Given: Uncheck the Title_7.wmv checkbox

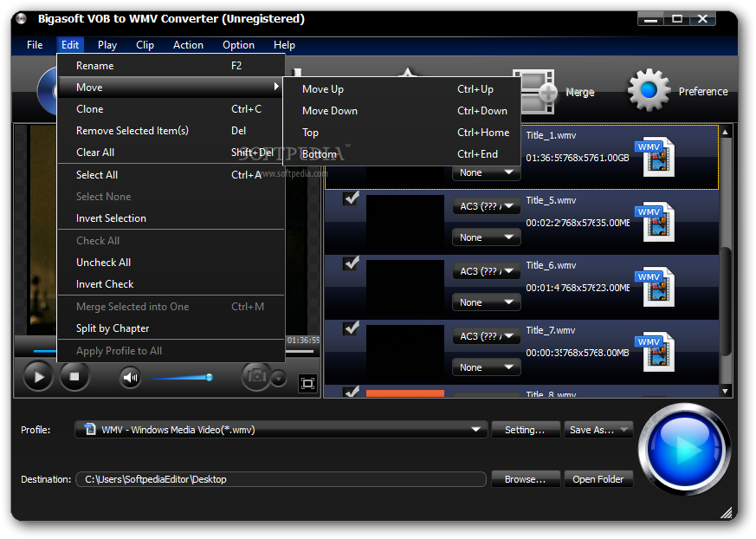Looking at the screenshot, I should 351,328.
